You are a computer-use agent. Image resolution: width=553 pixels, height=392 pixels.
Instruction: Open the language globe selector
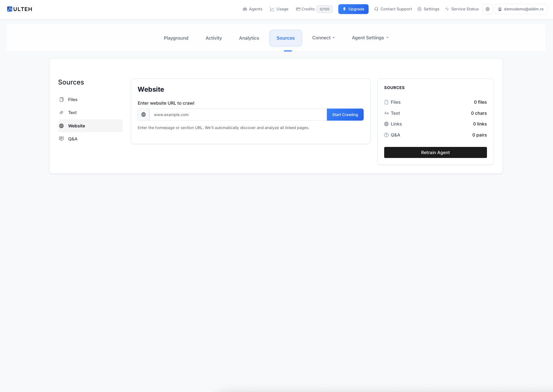click(487, 9)
